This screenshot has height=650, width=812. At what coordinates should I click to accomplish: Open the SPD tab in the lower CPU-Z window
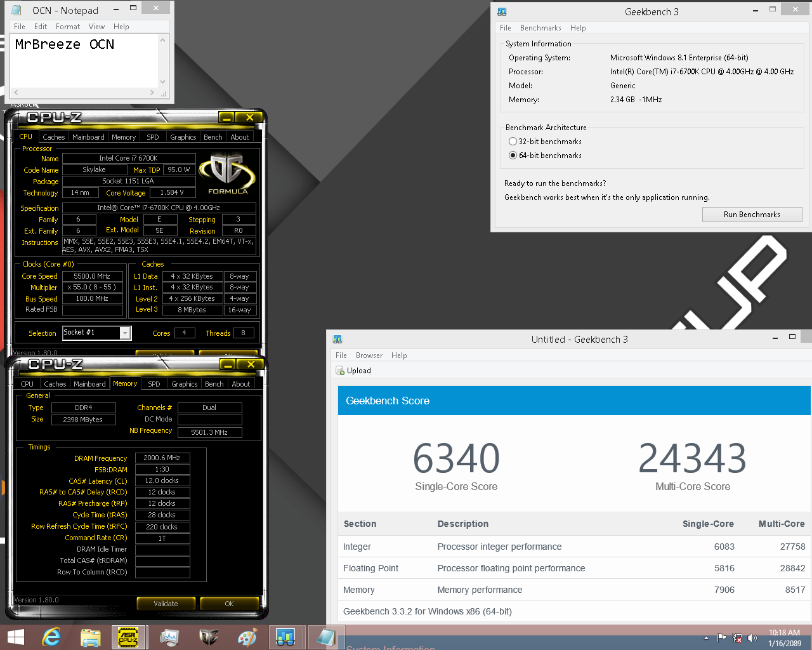coord(154,384)
